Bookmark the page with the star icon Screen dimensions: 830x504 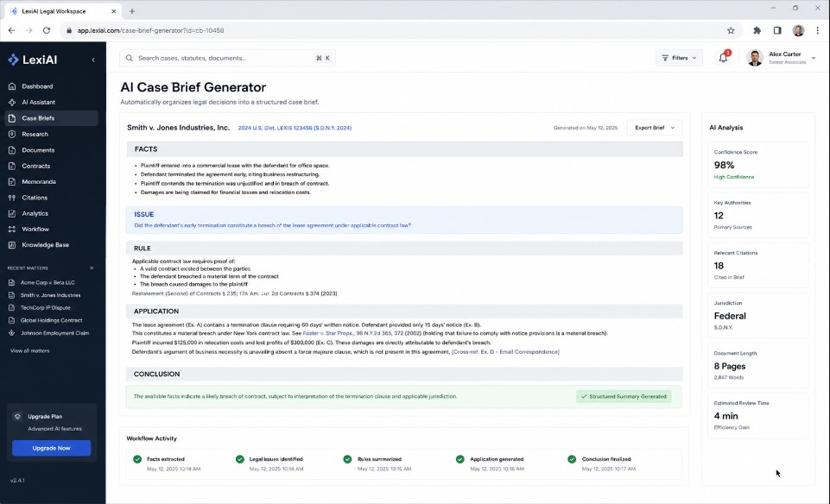[x=731, y=31]
